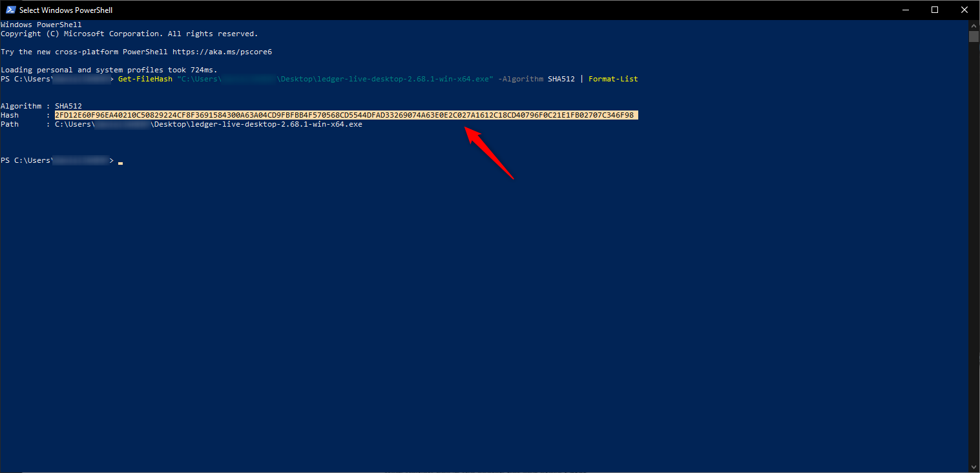Click the Path output line's exe filename
Screen dimensions: 980x473
[258, 124]
